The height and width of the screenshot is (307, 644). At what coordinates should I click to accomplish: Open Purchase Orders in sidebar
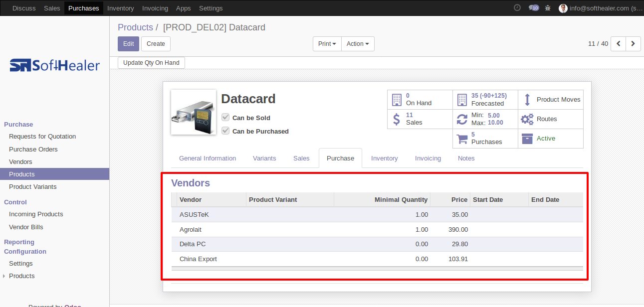point(33,150)
